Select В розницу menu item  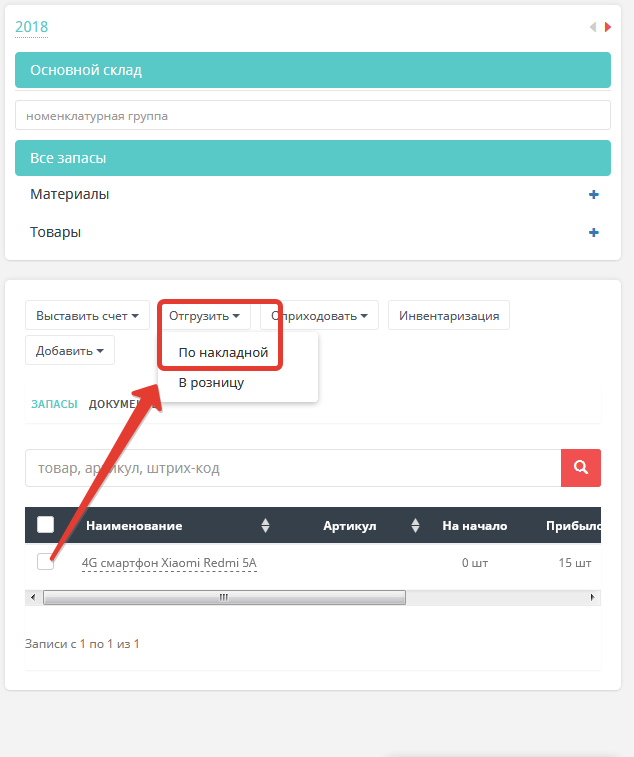pos(211,382)
